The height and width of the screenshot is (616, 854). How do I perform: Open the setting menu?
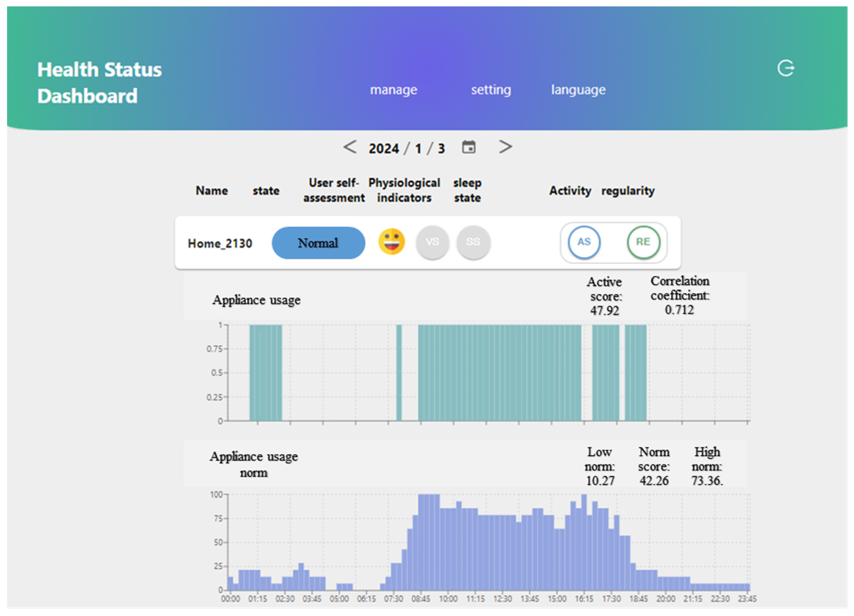point(491,90)
